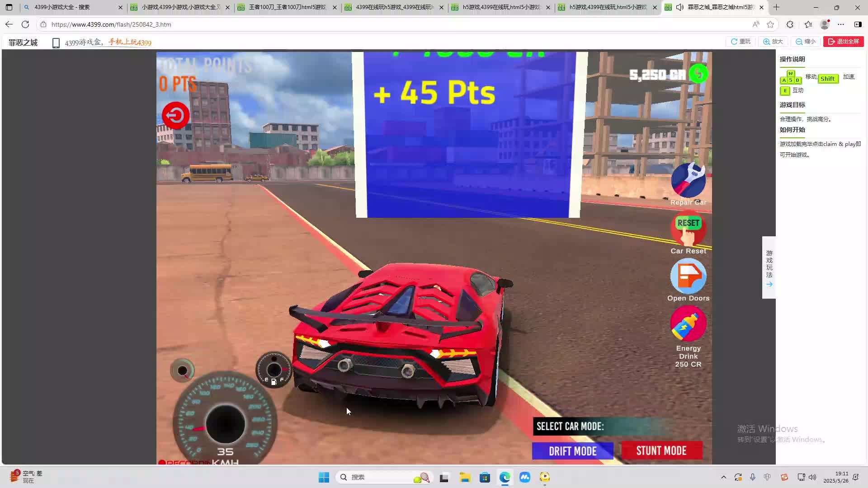Select DRIFT MODE car mode
Image resolution: width=868 pixels, height=488 pixels.
click(572, 451)
